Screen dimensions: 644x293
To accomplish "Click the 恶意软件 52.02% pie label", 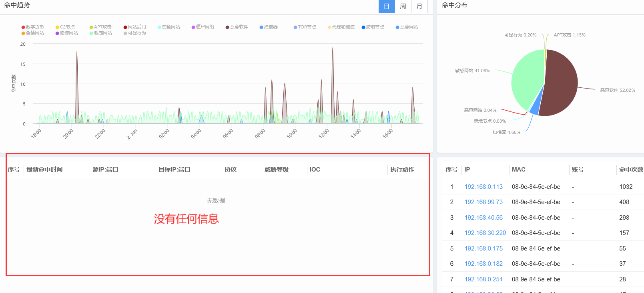I will 618,90.
